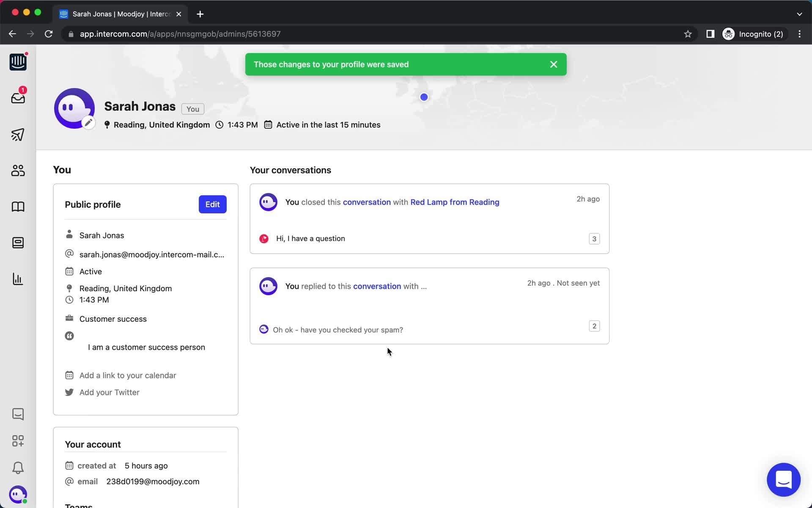Open the Reports bar chart icon

18,279
